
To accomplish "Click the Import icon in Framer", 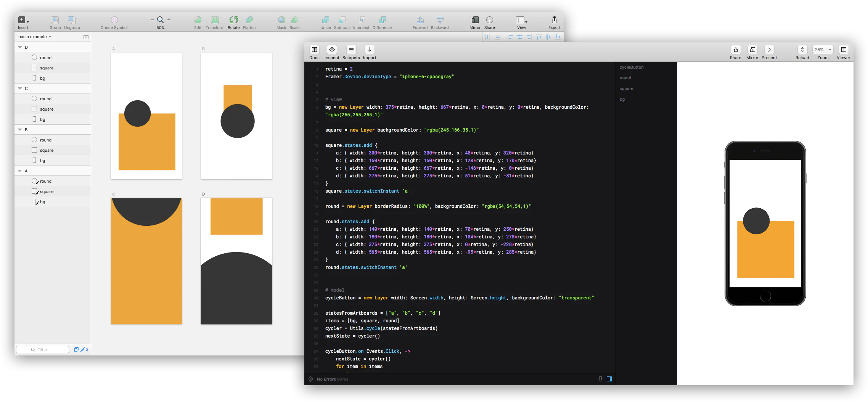I will point(369,50).
